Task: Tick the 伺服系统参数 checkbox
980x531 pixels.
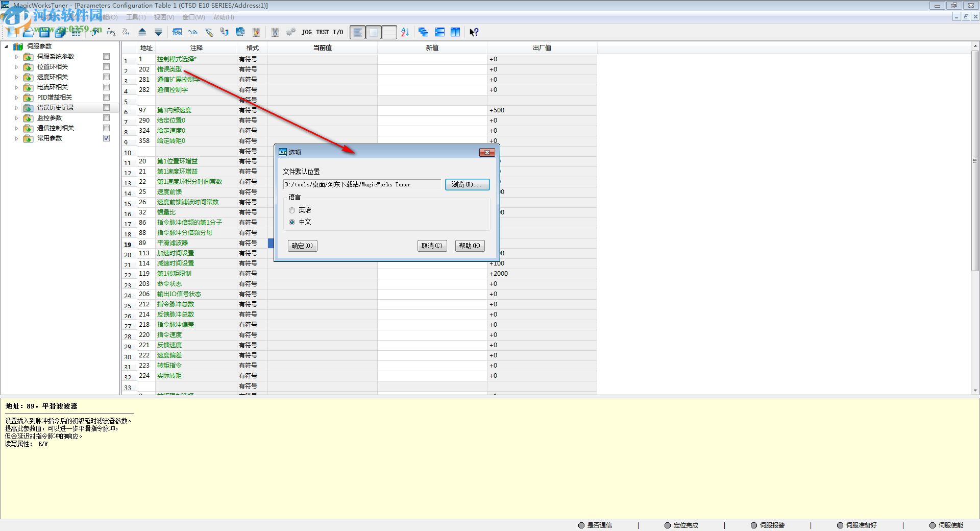Action: 106,56
